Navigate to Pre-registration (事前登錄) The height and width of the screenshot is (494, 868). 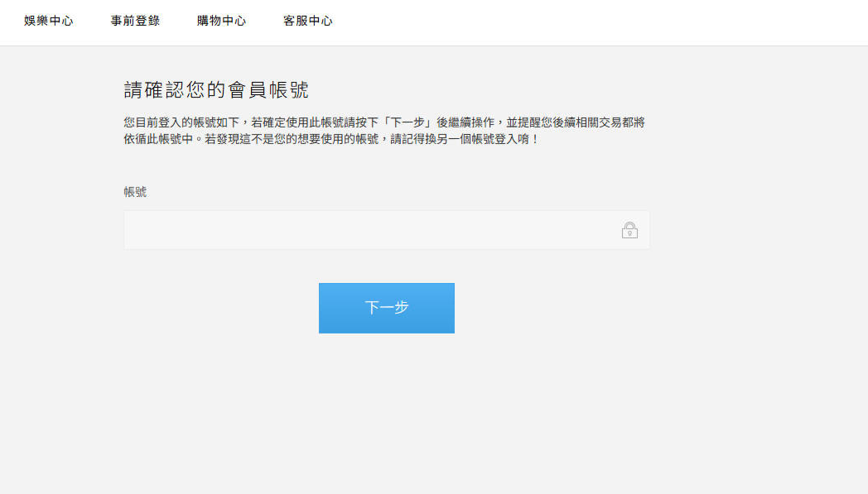(x=135, y=22)
